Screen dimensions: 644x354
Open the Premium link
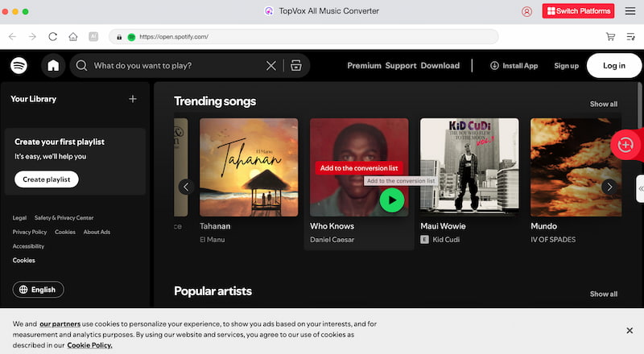click(x=364, y=66)
